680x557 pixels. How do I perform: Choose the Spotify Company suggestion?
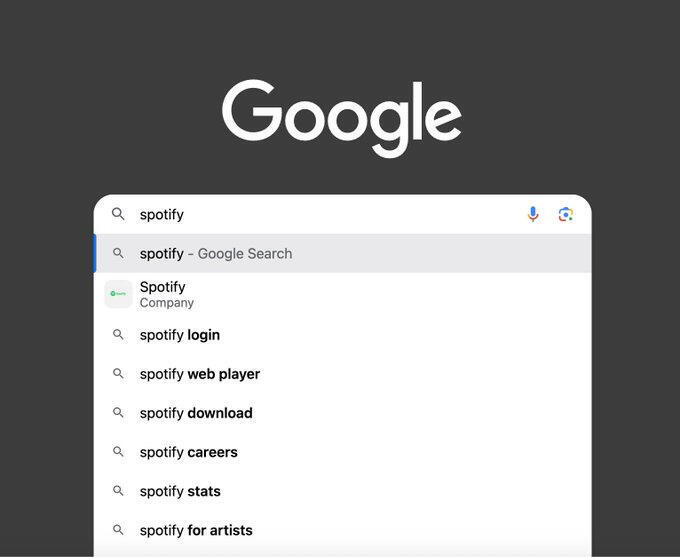166,294
